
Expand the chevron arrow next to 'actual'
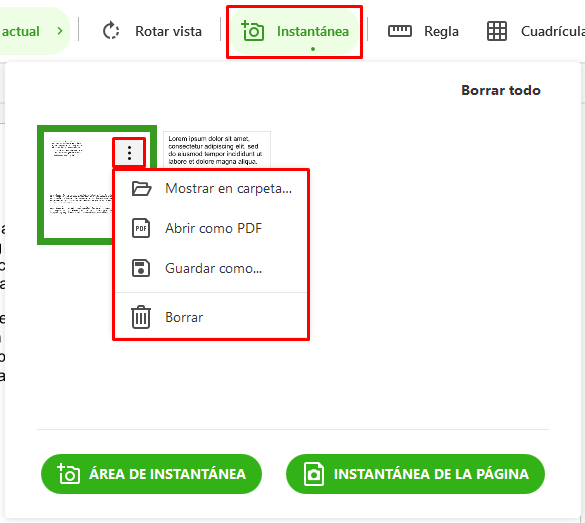pyautogui.click(x=60, y=31)
